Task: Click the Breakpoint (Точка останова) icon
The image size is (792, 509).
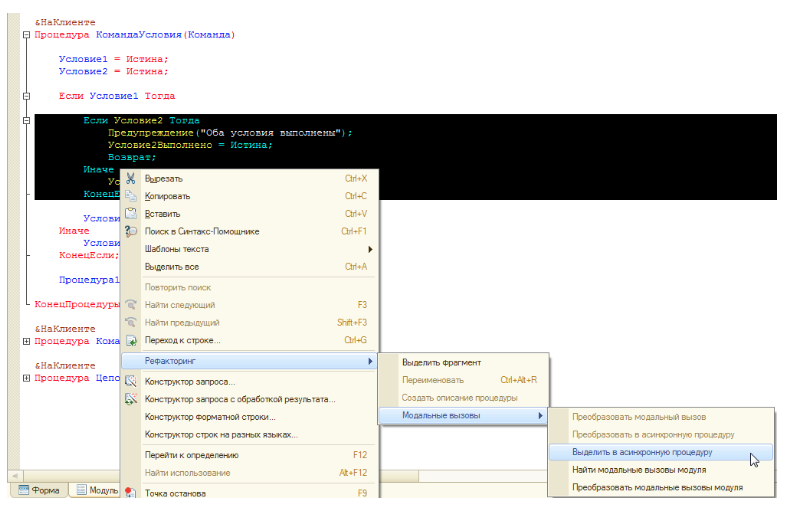Action: [131, 492]
